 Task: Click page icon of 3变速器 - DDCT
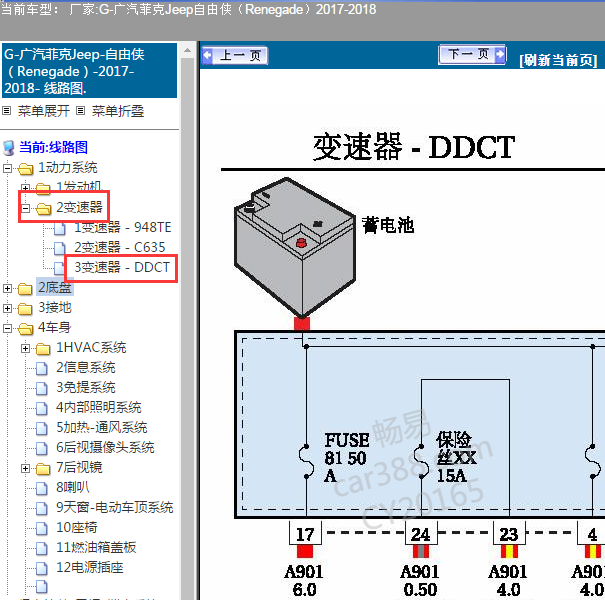point(59,268)
